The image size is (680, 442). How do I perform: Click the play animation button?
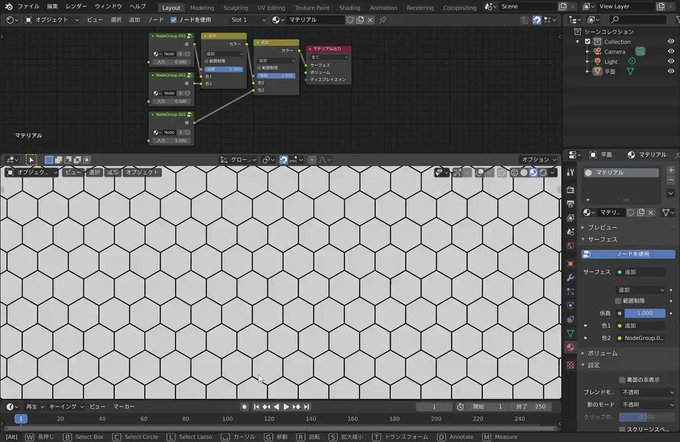(x=286, y=407)
